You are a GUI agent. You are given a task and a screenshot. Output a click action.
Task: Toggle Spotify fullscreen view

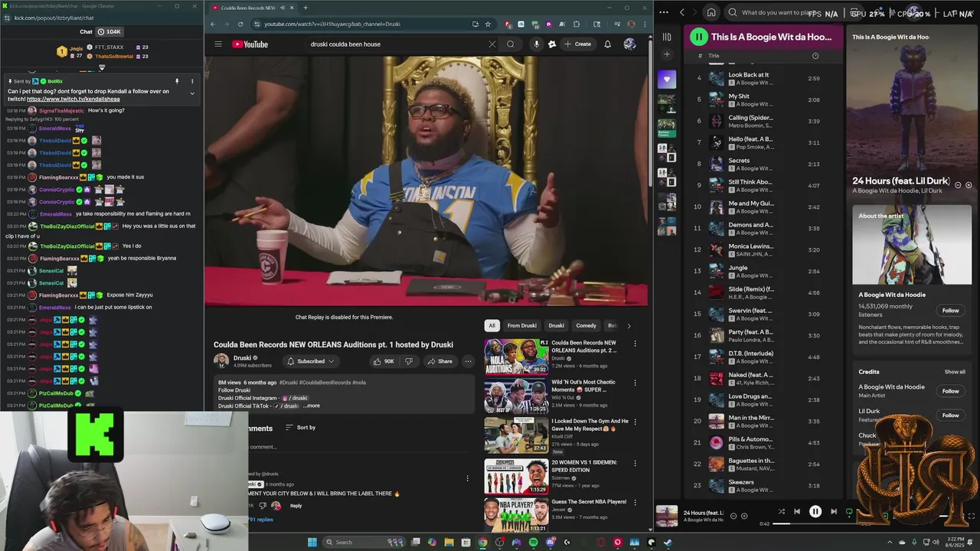[972, 517]
